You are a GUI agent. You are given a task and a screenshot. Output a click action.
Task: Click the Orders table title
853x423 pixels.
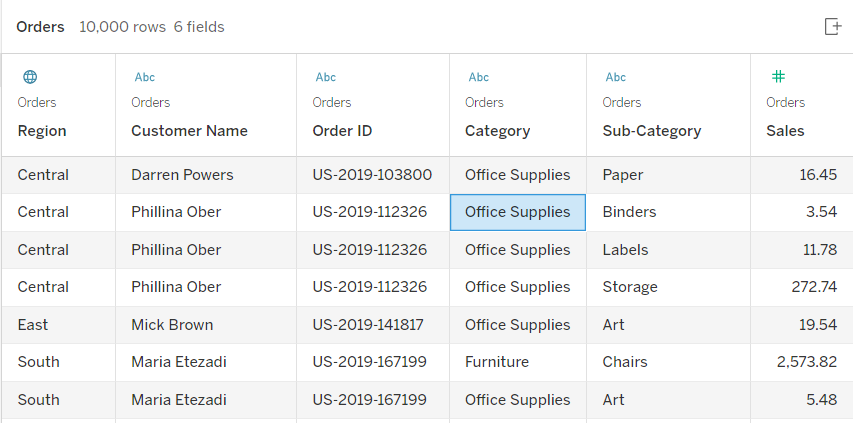(40, 27)
